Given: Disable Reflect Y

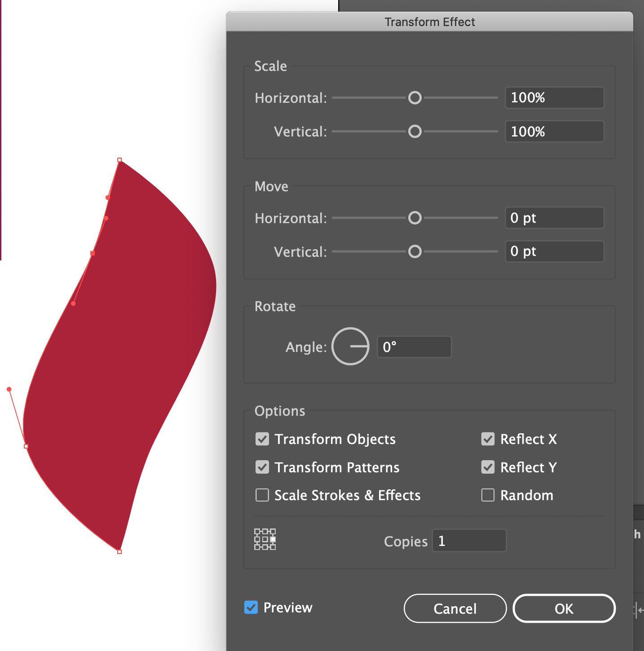Looking at the screenshot, I should [x=488, y=467].
